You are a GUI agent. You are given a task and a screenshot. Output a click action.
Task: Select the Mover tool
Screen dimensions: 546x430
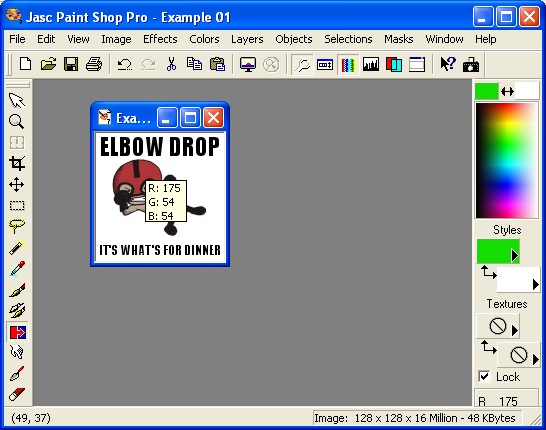tap(17, 184)
